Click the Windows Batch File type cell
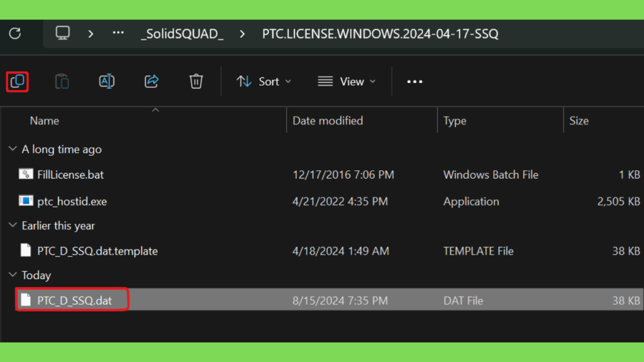644x362 pixels. coord(491,175)
